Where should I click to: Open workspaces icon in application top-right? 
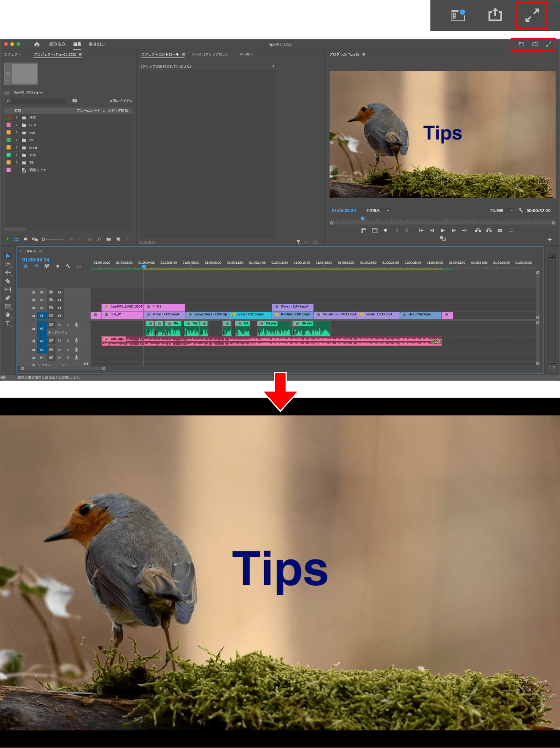[521, 44]
